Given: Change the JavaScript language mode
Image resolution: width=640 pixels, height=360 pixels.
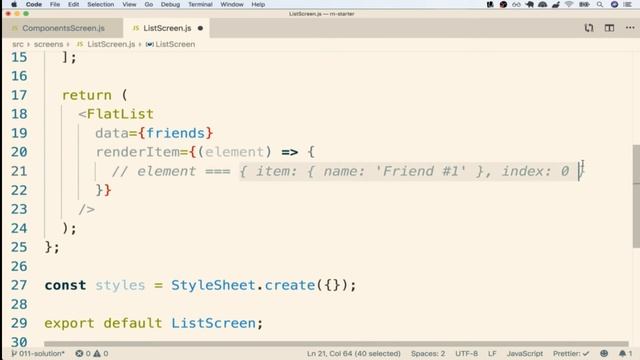Looking at the screenshot, I should tap(524, 353).
